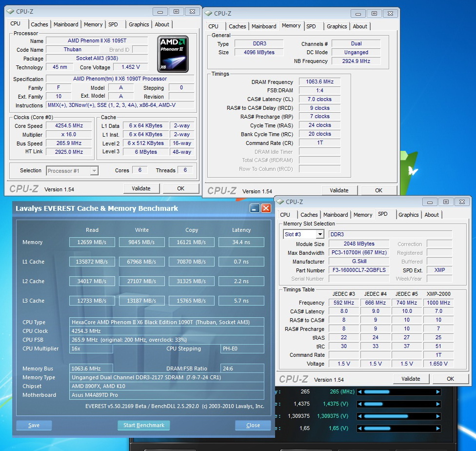This screenshot has height=451, width=476.
Task: Select Mainboard tab in SPD window
Action: point(336,215)
